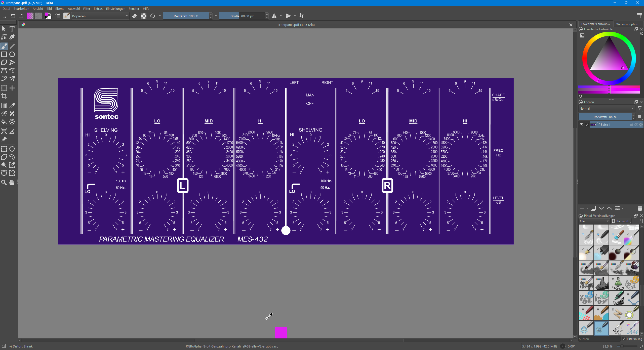Select the Transform tool
Viewport: 644px width, 350px height.
tap(4, 88)
